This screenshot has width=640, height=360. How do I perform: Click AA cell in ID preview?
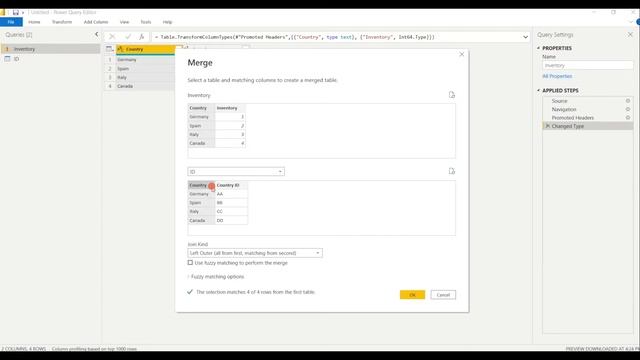pos(231,194)
